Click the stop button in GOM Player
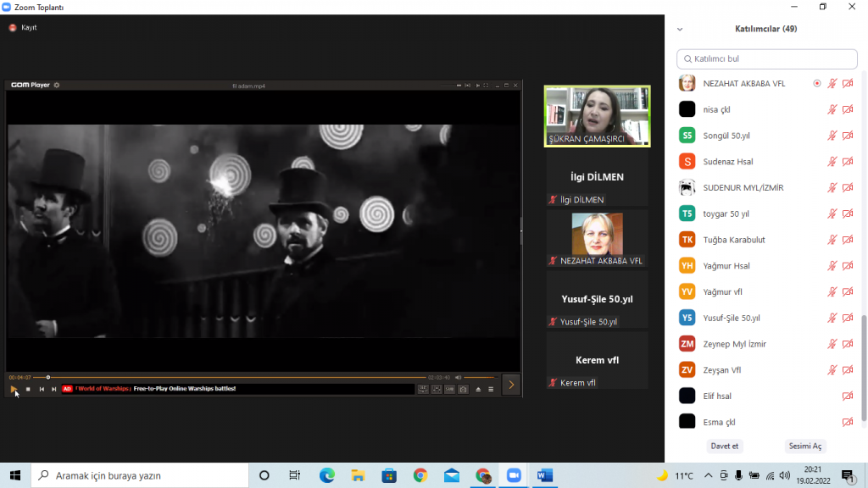868x488 pixels. tap(28, 389)
